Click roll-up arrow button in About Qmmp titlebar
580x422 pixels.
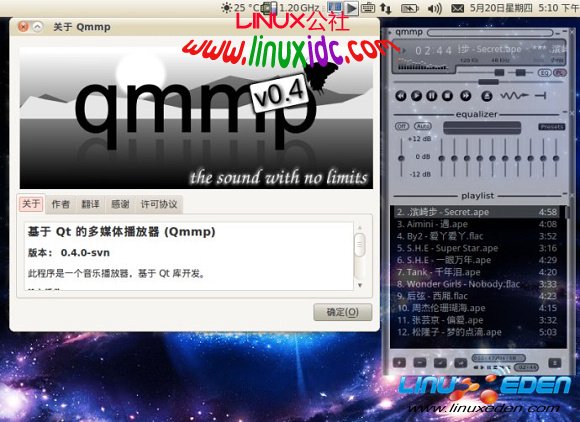(x=37, y=27)
